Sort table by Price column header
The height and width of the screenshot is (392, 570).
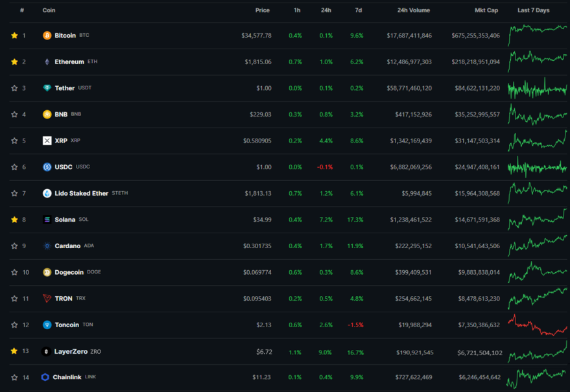pos(263,10)
